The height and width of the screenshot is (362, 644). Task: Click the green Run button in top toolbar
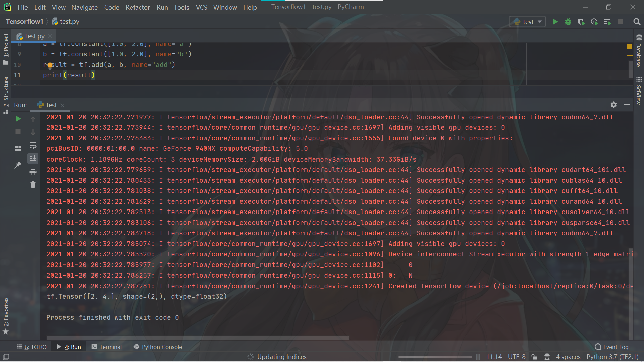click(x=555, y=22)
